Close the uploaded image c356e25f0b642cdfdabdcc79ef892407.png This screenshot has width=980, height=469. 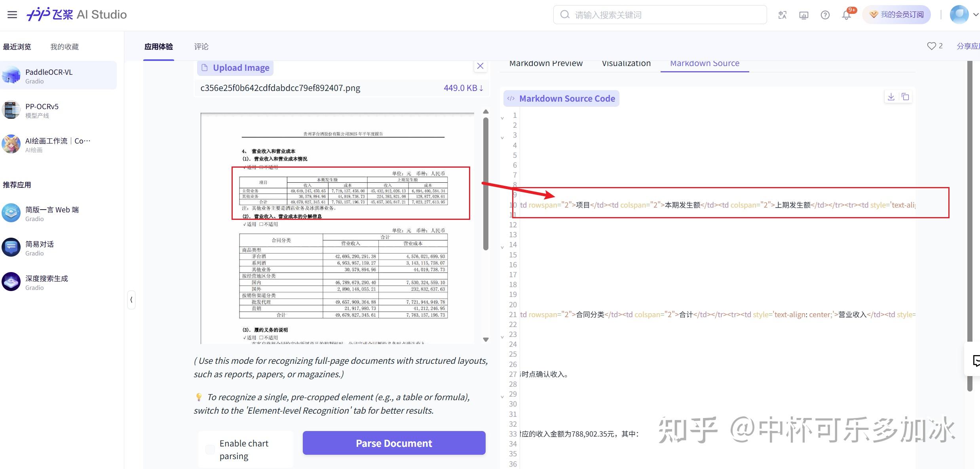coord(481,66)
